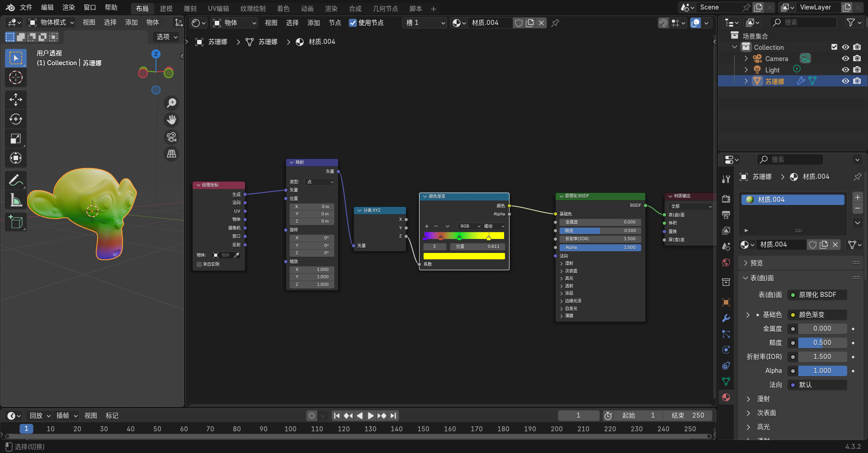The width and height of the screenshot is (868, 453).
Task: Open the 文件 menu
Action: [x=26, y=8]
